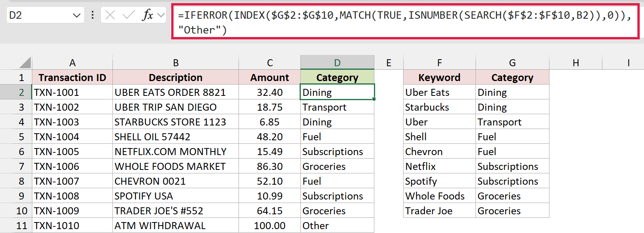
Task: Open the Insert Function fx icon
Action: point(147,15)
